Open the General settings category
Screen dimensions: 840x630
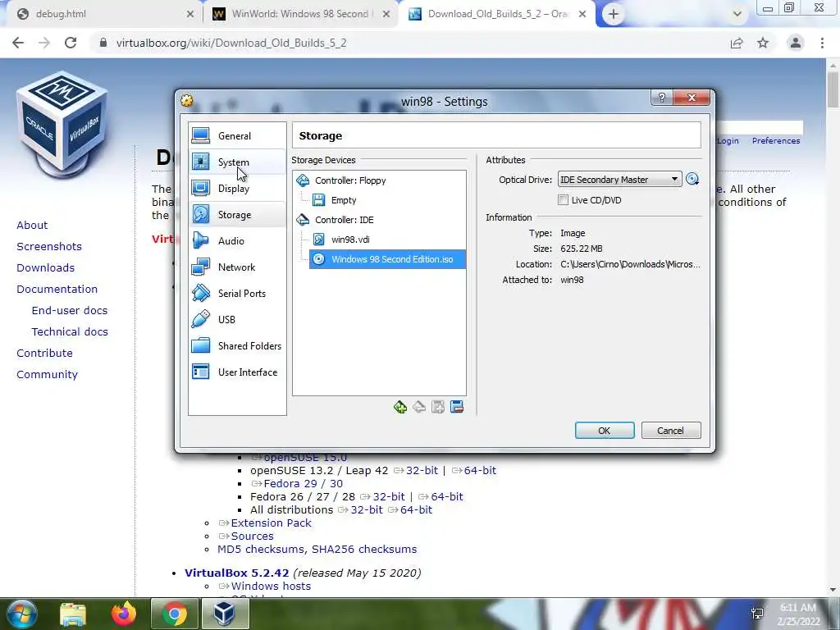click(237, 136)
